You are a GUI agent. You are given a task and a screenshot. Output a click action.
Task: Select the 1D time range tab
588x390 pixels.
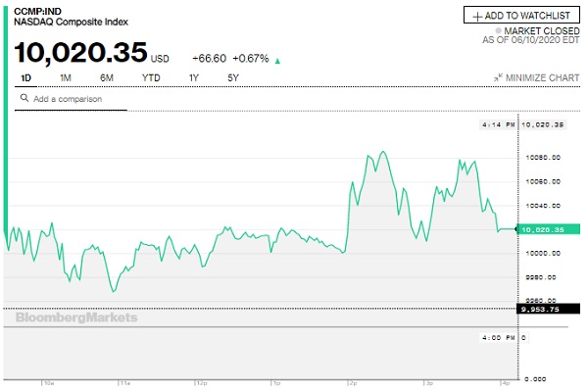(25, 78)
